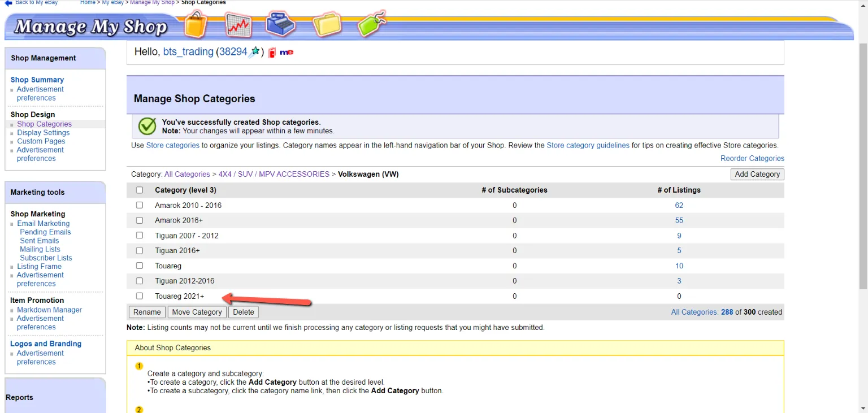Image resolution: width=868 pixels, height=413 pixels.
Task: Open the 55 listings link for Amarok 2016+
Action: 679,220
